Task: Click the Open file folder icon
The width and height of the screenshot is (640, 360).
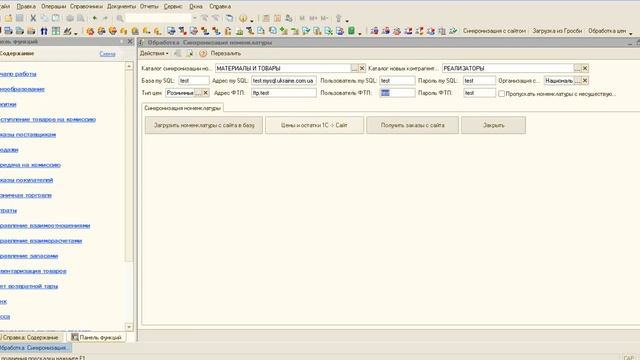Action: coord(8,18)
